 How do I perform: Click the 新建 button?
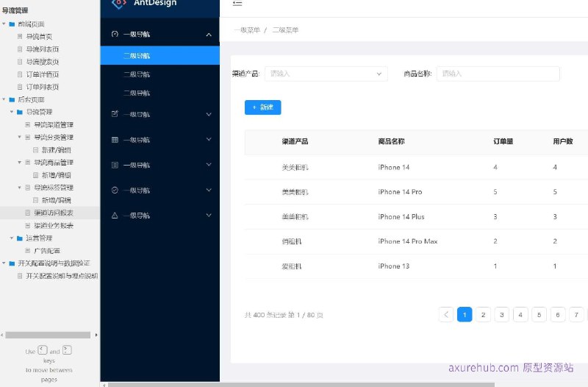(262, 107)
